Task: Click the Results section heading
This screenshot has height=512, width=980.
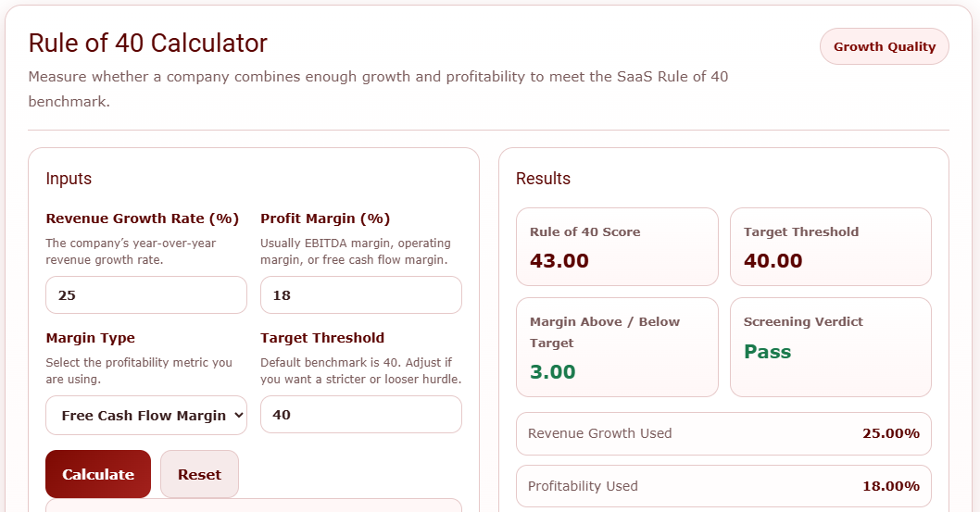Action: 543,179
